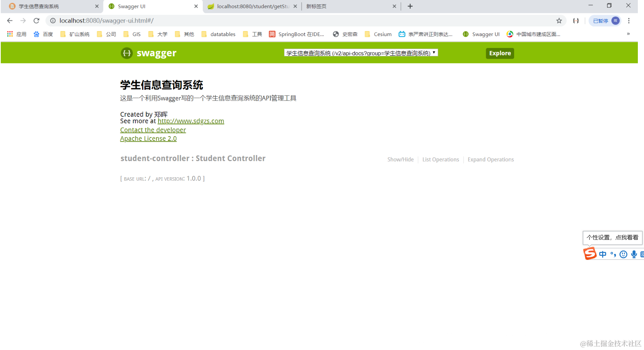Open the api-docs group dropdown
The height and width of the screenshot is (350, 644).
361,53
